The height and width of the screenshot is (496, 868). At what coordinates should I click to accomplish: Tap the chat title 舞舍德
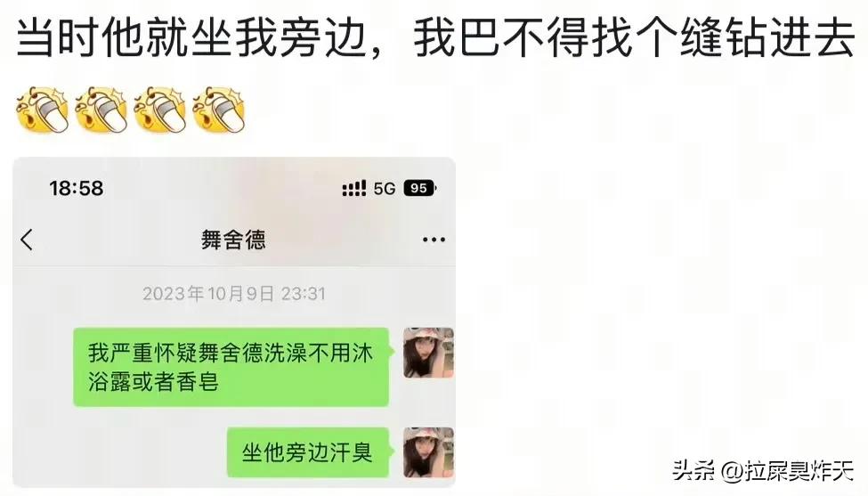[233, 240]
